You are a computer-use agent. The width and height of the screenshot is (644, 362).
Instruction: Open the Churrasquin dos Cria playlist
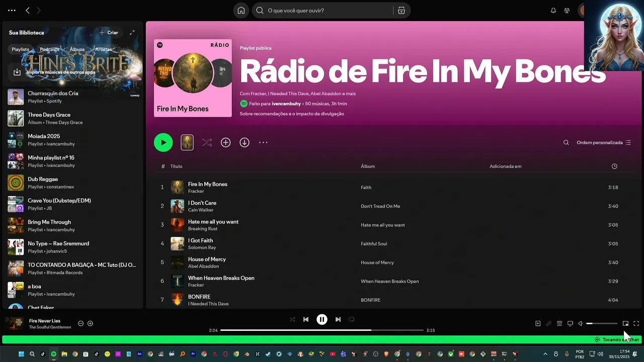[x=73, y=97]
